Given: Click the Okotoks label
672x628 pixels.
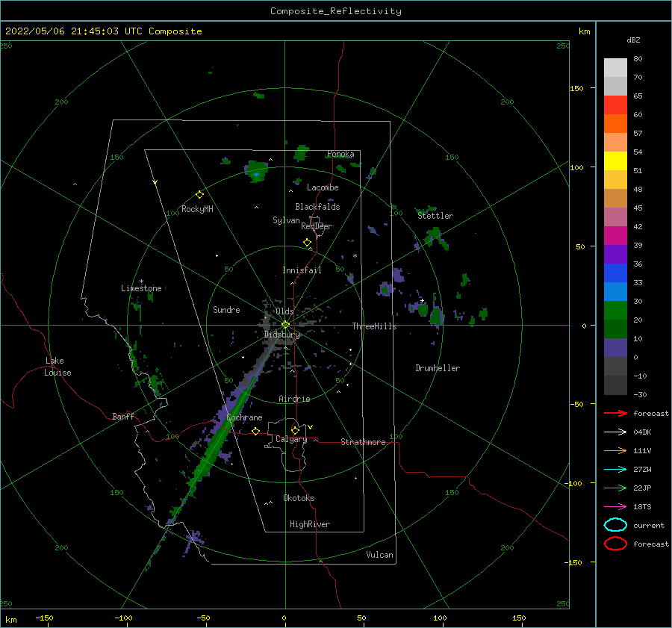Looking at the screenshot, I should click(299, 498).
